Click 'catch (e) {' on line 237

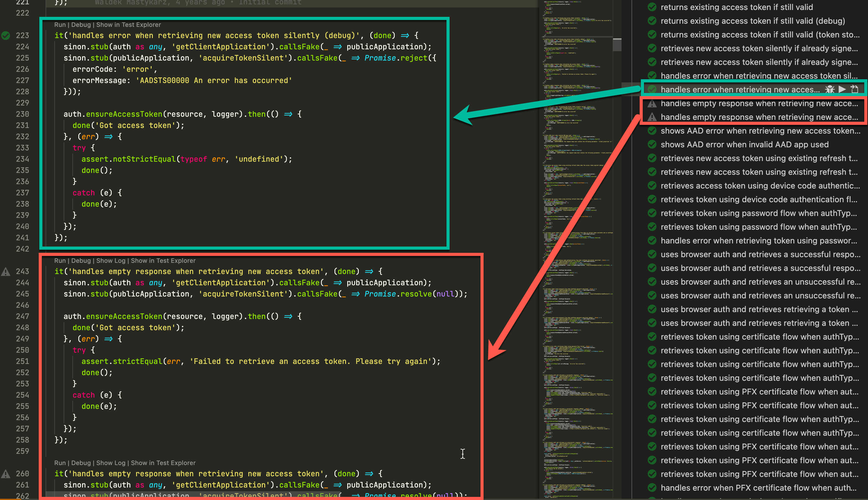(97, 193)
